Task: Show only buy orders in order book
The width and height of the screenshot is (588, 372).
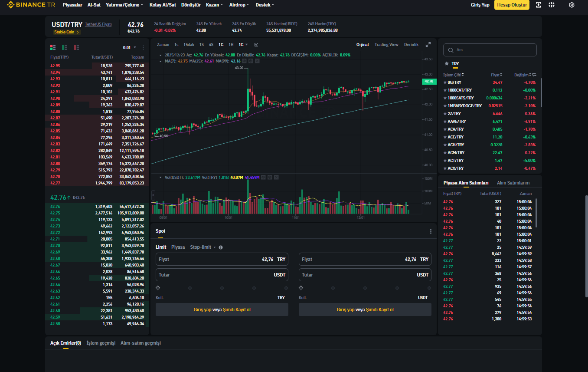Action: click(x=65, y=47)
